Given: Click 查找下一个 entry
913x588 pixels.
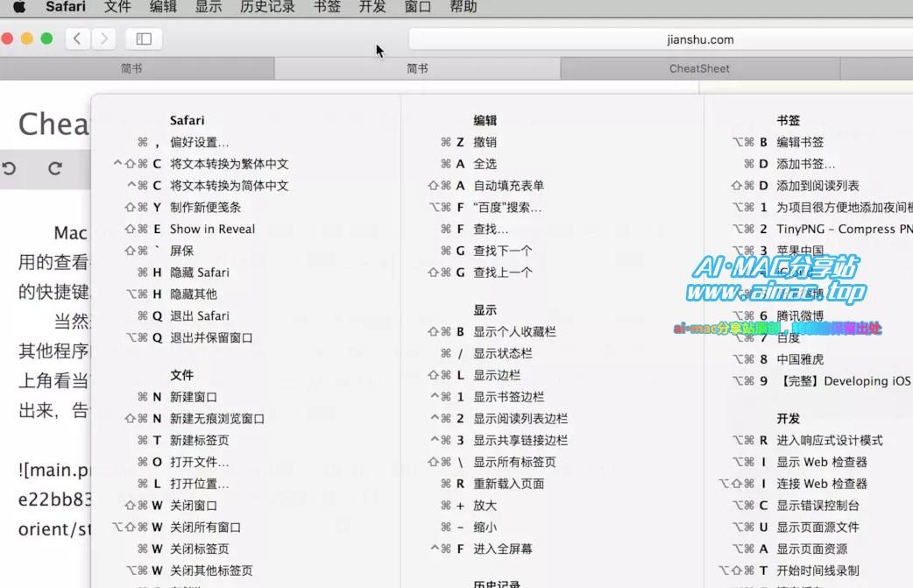Looking at the screenshot, I should tap(503, 251).
